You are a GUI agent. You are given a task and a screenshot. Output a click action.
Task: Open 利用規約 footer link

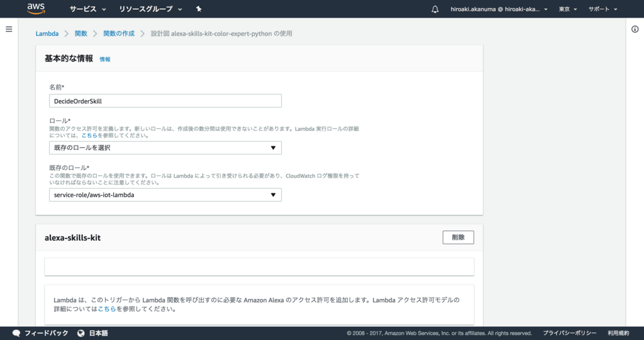pos(618,333)
